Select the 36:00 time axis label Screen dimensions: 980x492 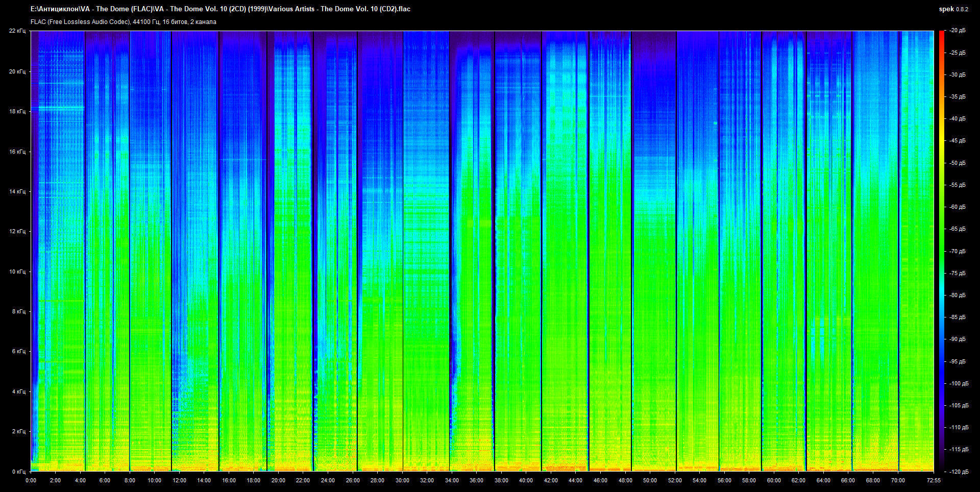[476, 480]
